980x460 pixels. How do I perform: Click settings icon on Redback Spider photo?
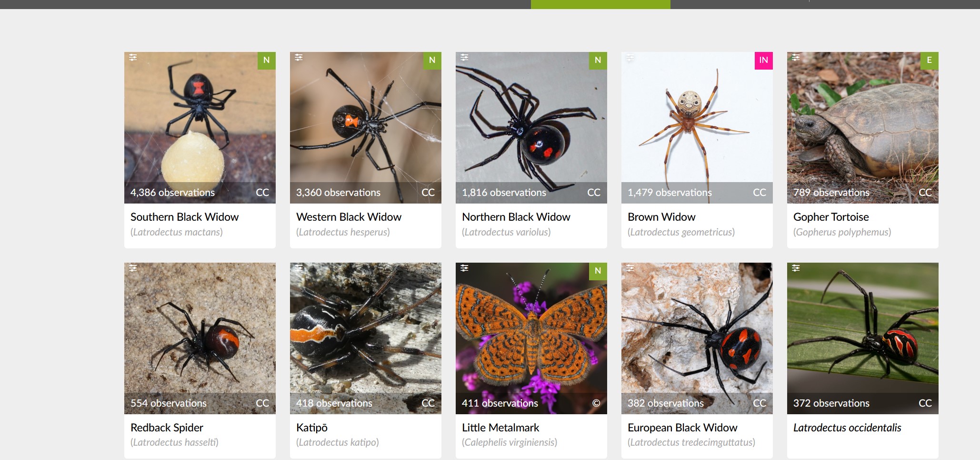(x=133, y=268)
